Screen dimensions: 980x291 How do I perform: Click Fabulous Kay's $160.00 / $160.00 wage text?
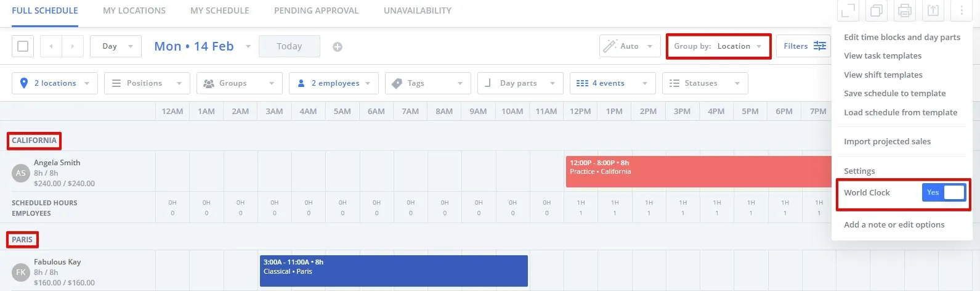click(64, 283)
